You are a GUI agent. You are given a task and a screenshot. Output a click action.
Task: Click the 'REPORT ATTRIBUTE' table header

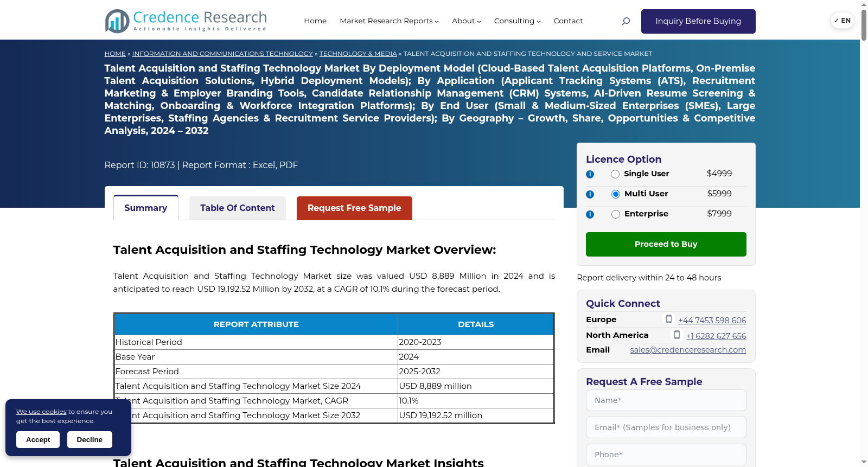tap(256, 324)
